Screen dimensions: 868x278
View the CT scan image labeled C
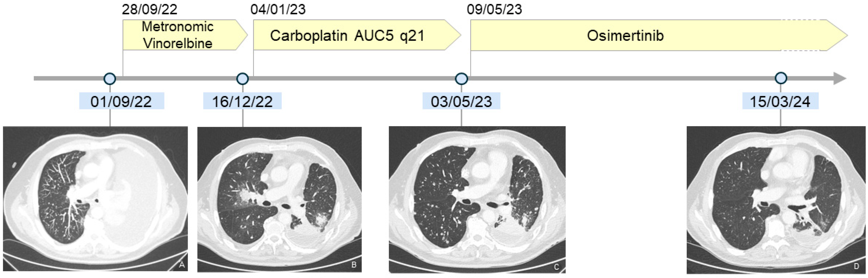477,199
